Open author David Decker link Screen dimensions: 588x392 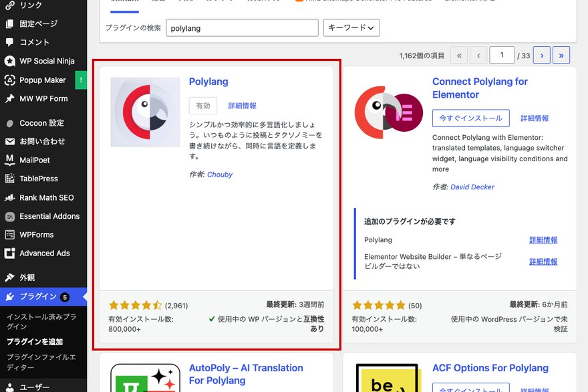[x=472, y=187]
